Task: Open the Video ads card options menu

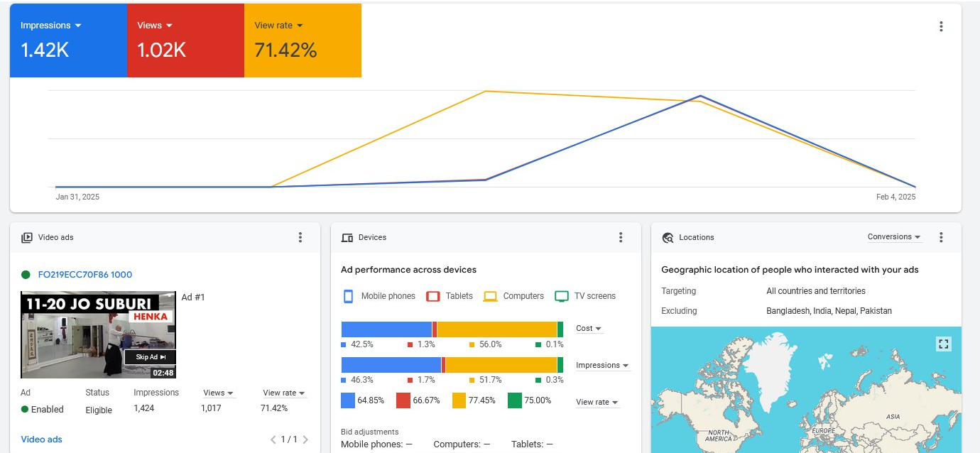Action: click(x=300, y=237)
